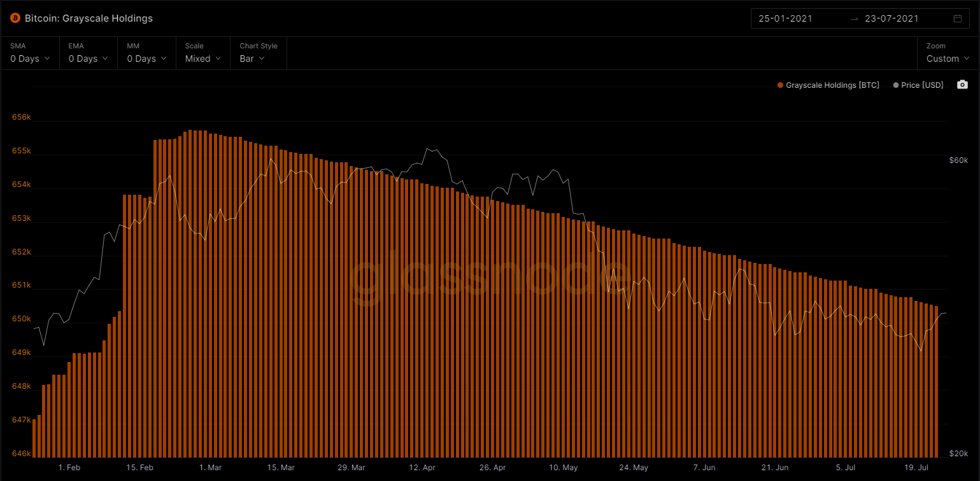980x481 pixels.
Task: Click the 15. Mar x-axis label
Action: (281, 468)
